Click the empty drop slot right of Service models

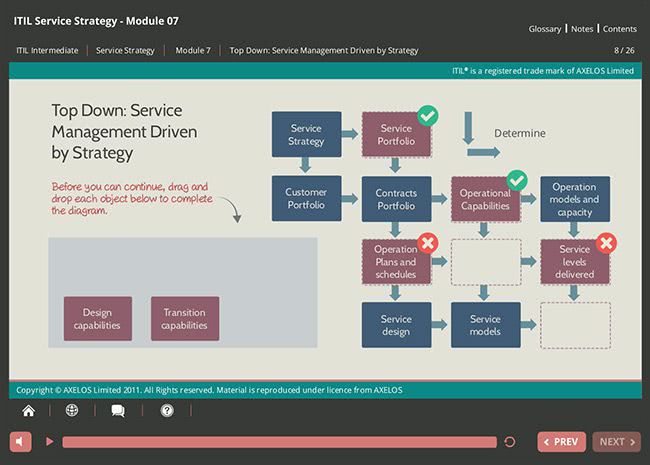[x=575, y=325]
